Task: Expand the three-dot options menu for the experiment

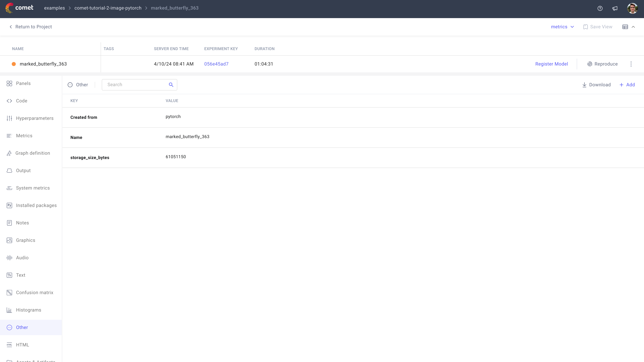Action: click(x=631, y=64)
